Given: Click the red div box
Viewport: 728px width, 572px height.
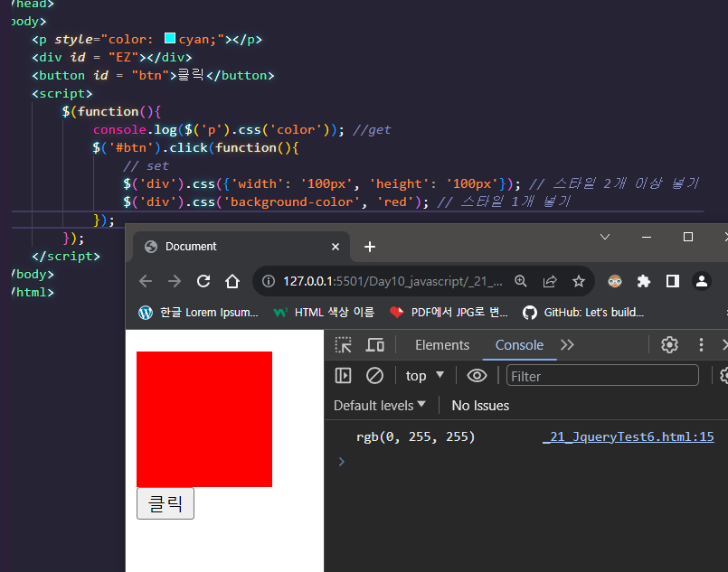Looking at the screenshot, I should pos(204,419).
